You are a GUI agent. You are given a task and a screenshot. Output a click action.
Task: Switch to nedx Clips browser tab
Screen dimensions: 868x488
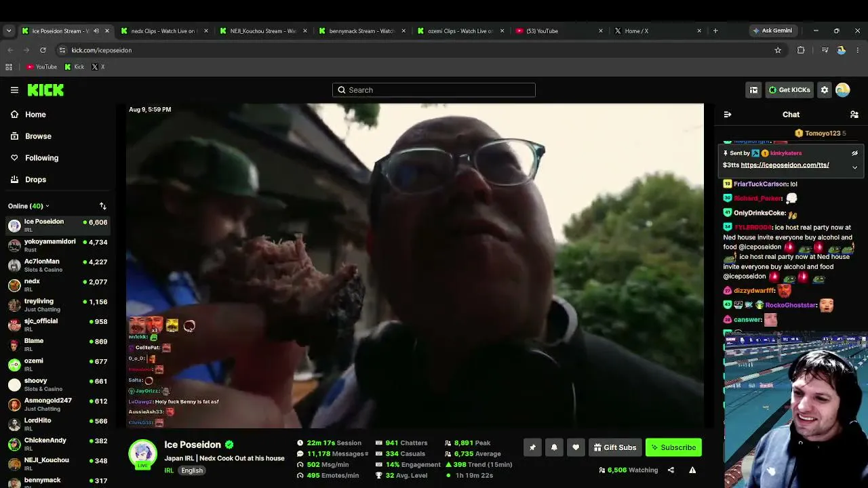[x=163, y=30]
